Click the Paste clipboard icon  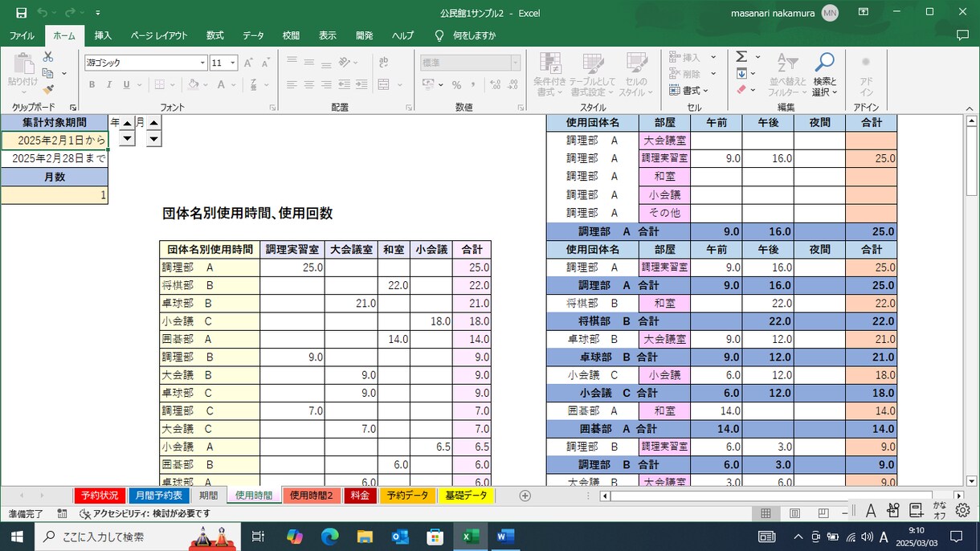(22, 65)
